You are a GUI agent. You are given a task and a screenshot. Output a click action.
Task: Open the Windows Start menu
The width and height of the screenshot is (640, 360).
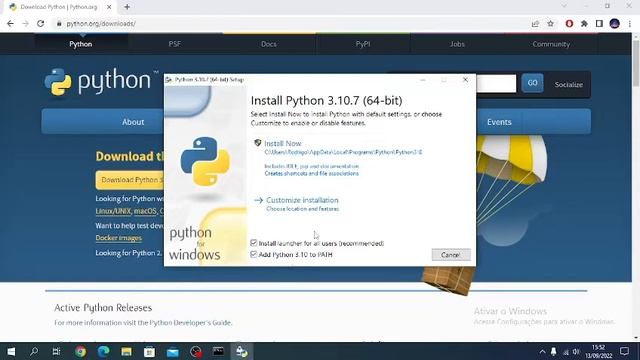[x=11, y=351]
